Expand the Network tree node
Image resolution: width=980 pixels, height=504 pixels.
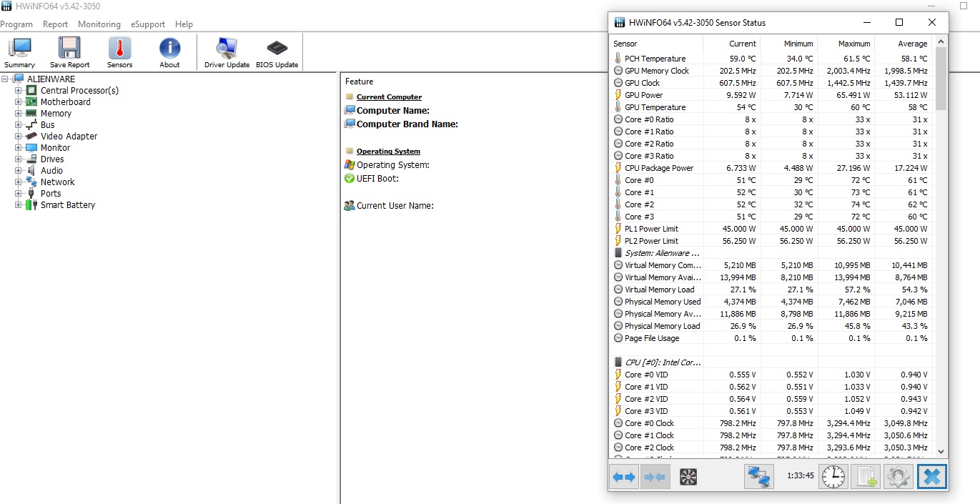(19, 182)
